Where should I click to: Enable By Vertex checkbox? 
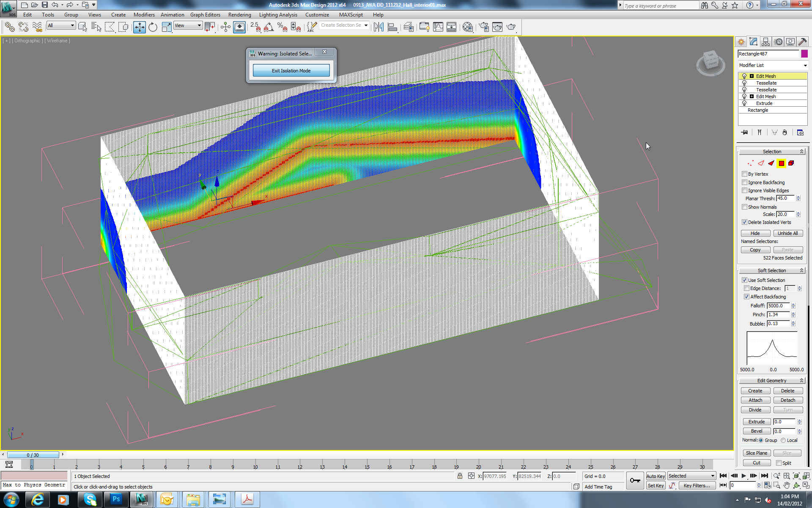744,174
